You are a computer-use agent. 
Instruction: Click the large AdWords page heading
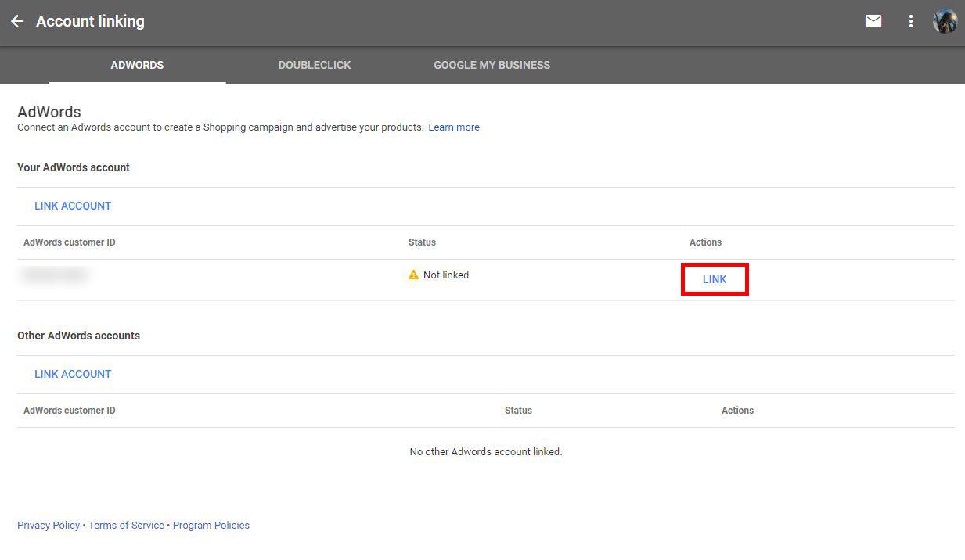[49, 112]
